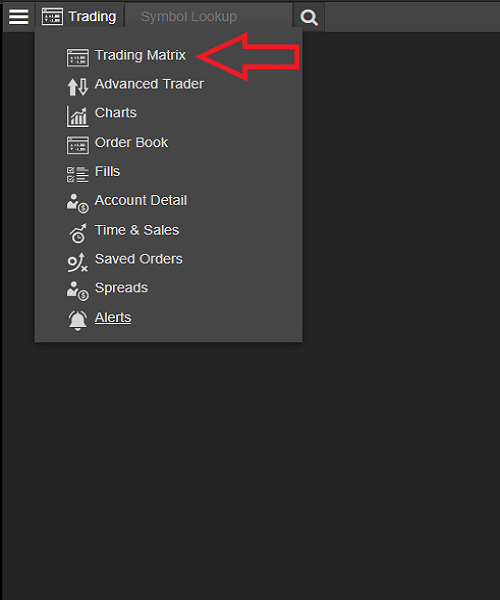Click the underlined Alerts link
The height and width of the screenshot is (600, 500).
(x=113, y=317)
